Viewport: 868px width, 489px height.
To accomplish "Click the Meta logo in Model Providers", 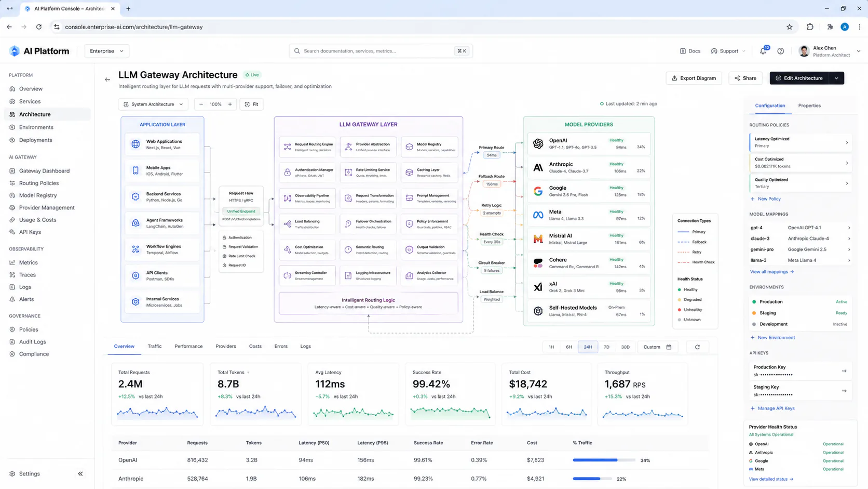I will tap(538, 215).
